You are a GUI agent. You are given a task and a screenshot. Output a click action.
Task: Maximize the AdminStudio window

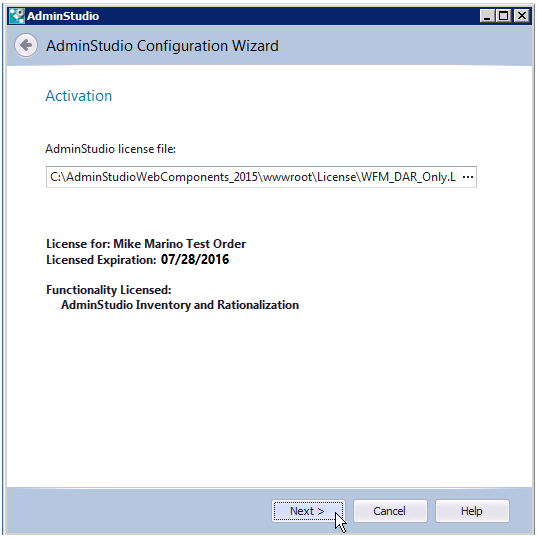[504, 16]
